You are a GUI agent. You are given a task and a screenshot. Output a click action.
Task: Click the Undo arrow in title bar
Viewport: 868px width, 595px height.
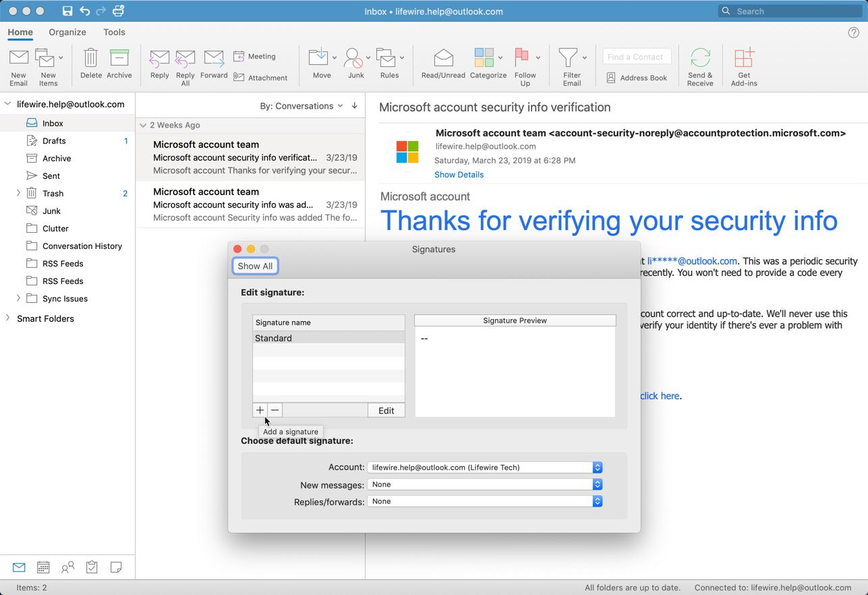[84, 11]
